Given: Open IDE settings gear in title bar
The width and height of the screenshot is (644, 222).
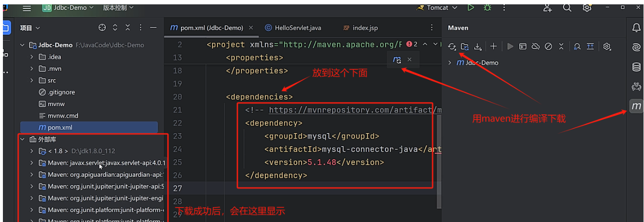Looking at the screenshot, I should [x=587, y=8].
